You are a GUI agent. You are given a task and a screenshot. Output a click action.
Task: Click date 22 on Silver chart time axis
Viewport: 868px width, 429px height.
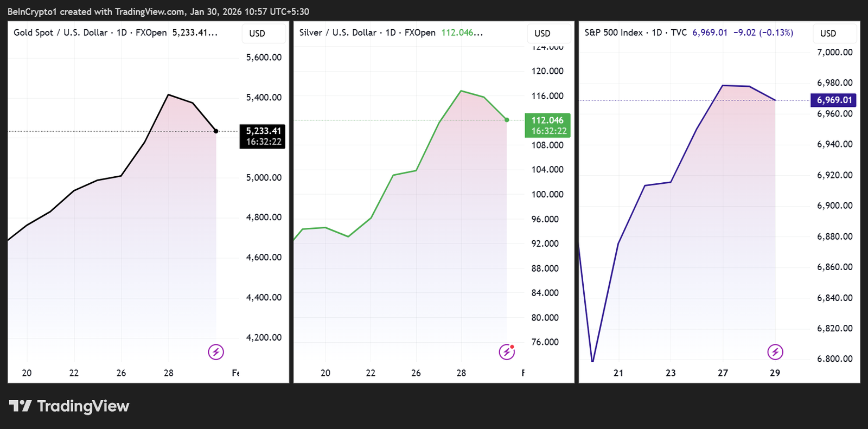click(371, 373)
